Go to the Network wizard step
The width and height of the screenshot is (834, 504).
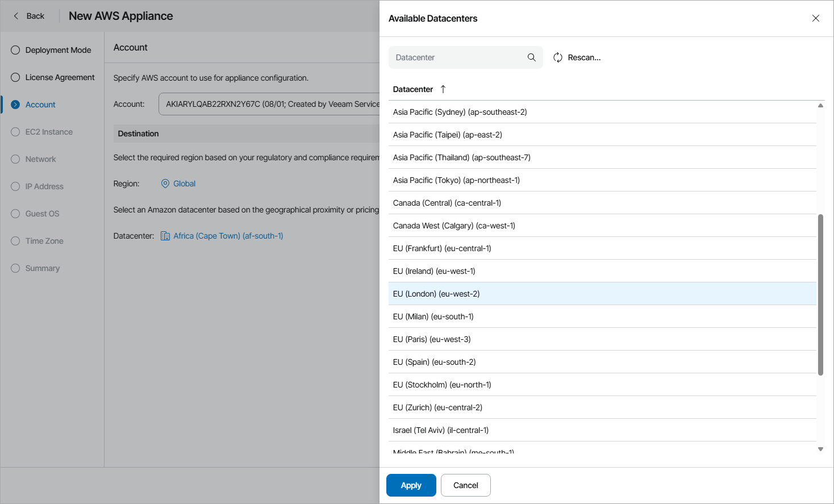40,159
